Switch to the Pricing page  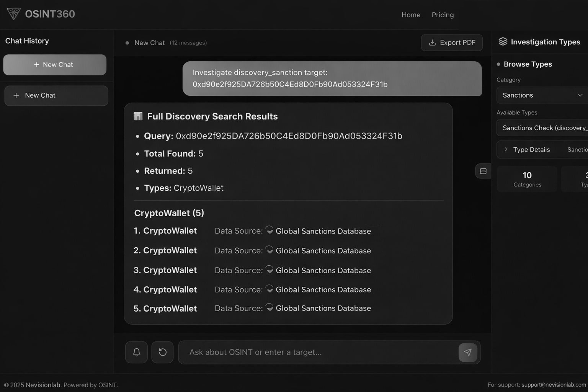pyautogui.click(x=443, y=15)
